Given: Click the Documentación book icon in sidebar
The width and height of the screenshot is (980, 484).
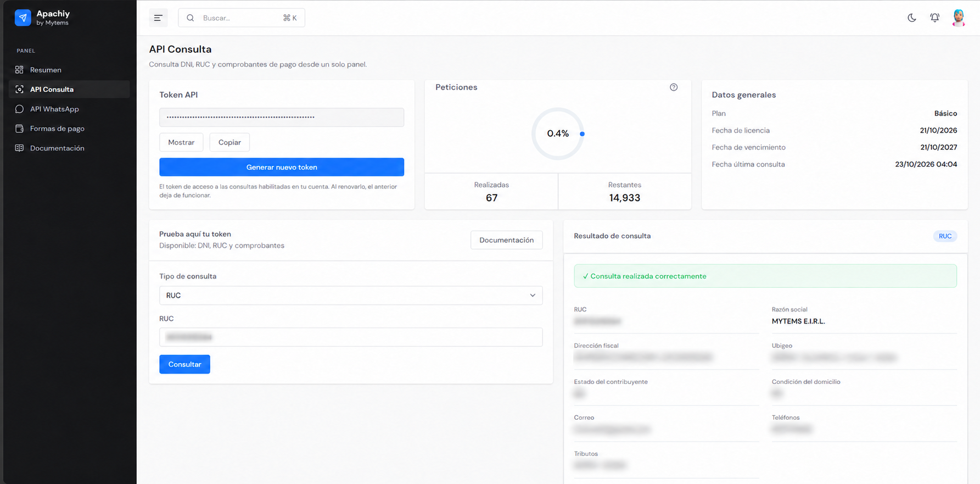Looking at the screenshot, I should click(x=19, y=148).
